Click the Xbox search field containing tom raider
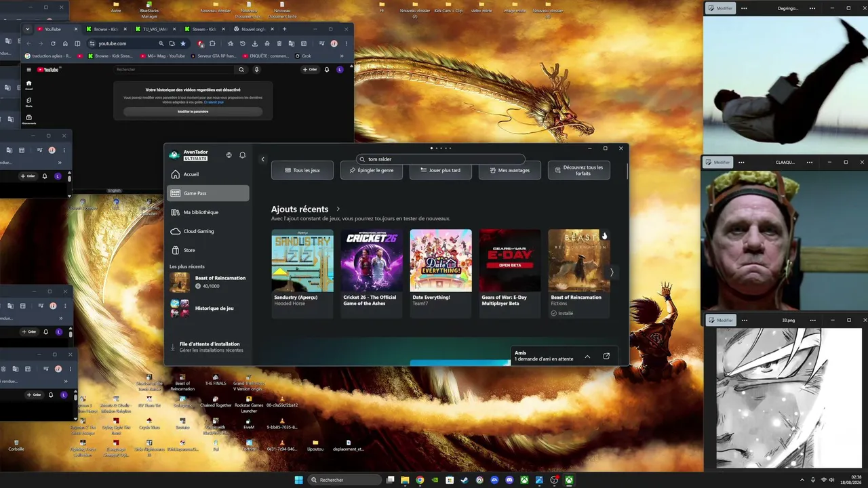This screenshot has height=488, width=868. click(x=441, y=159)
